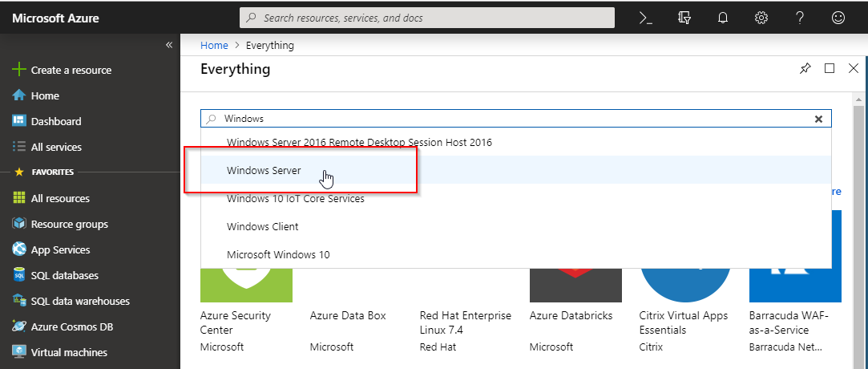Open Dashboard from the sidebar
The width and height of the screenshot is (868, 369).
56,121
